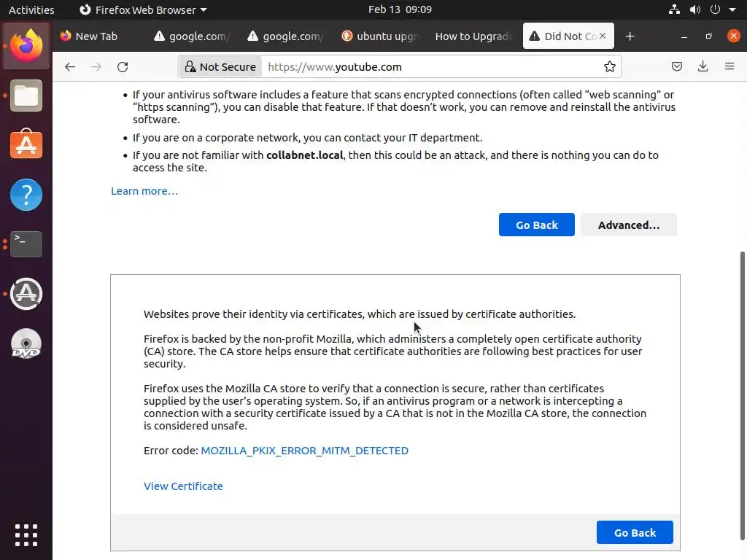Screen dimensions: 747x560
Task: Click the Not Secure lock indicator
Action: 220,67
